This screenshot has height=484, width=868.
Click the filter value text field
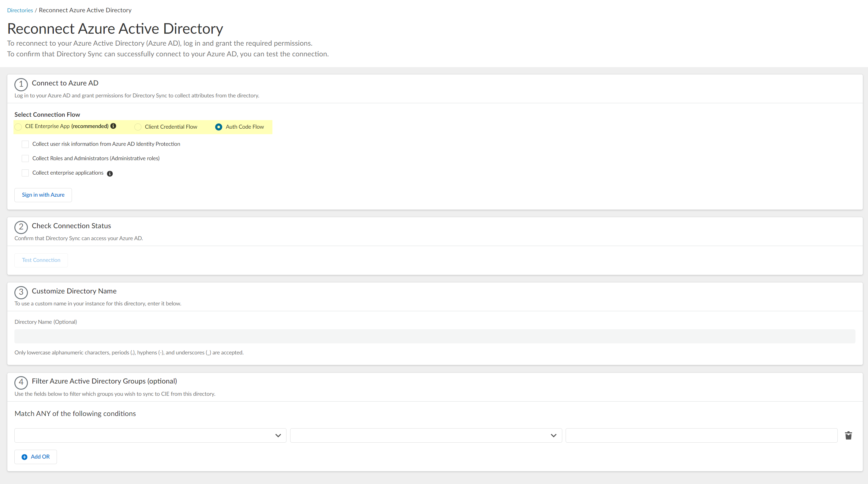click(701, 435)
